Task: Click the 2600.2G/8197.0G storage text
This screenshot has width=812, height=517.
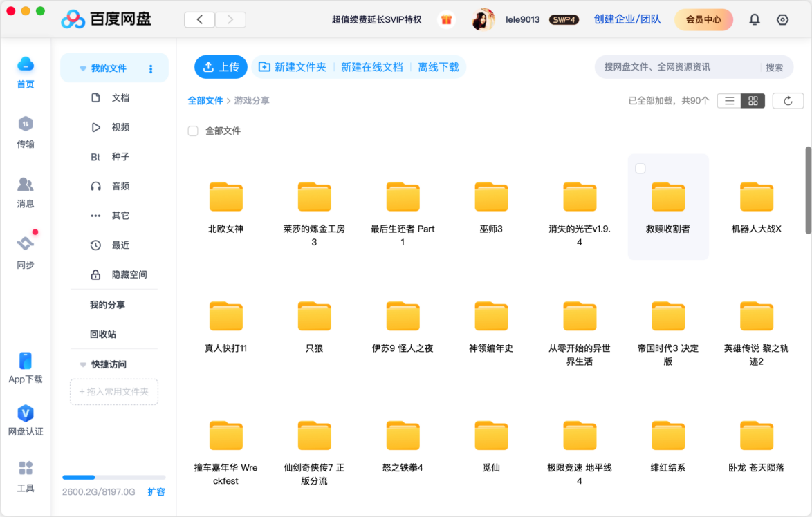Action: (98, 491)
